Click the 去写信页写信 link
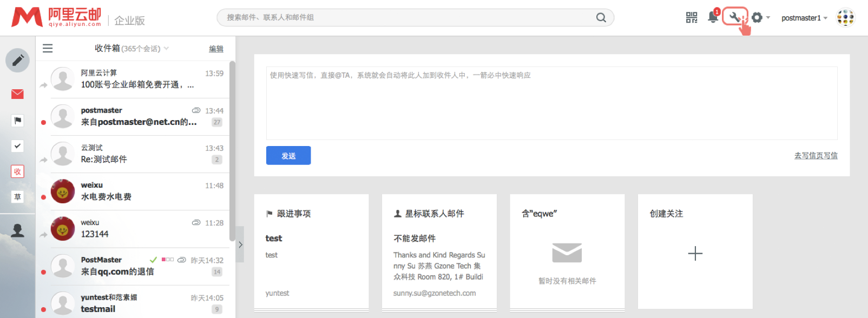This screenshot has height=318, width=868. pyautogui.click(x=816, y=156)
